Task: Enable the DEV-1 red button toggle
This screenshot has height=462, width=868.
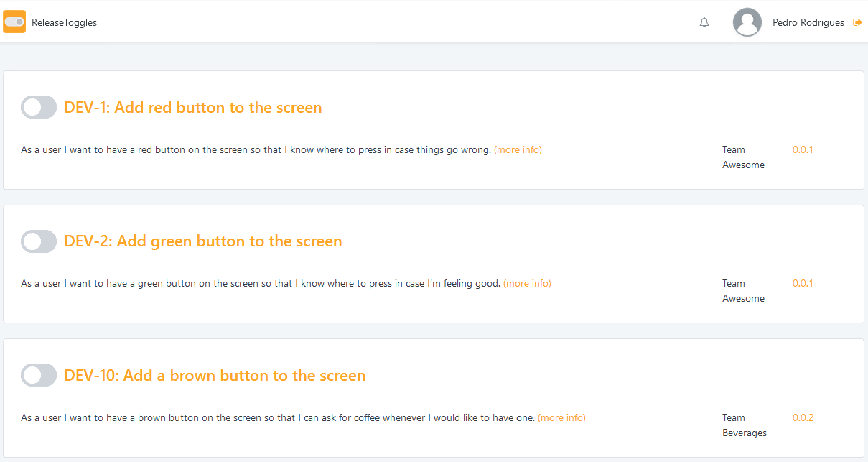Action: (x=39, y=107)
